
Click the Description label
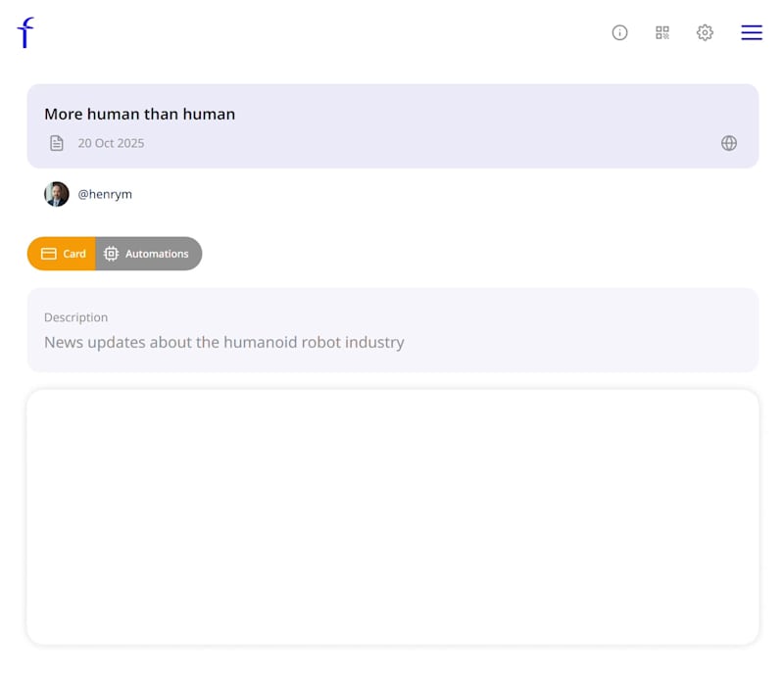click(76, 317)
